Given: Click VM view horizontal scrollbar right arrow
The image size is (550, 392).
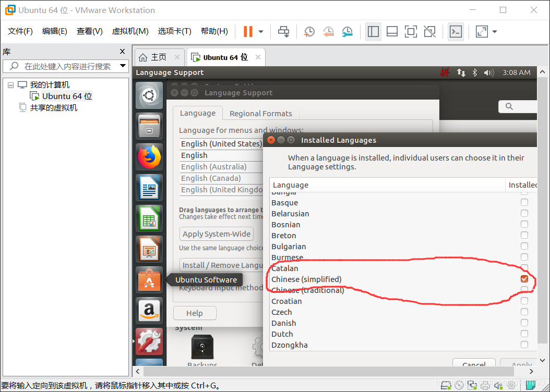Looking at the screenshot, I should click(x=531, y=371).
